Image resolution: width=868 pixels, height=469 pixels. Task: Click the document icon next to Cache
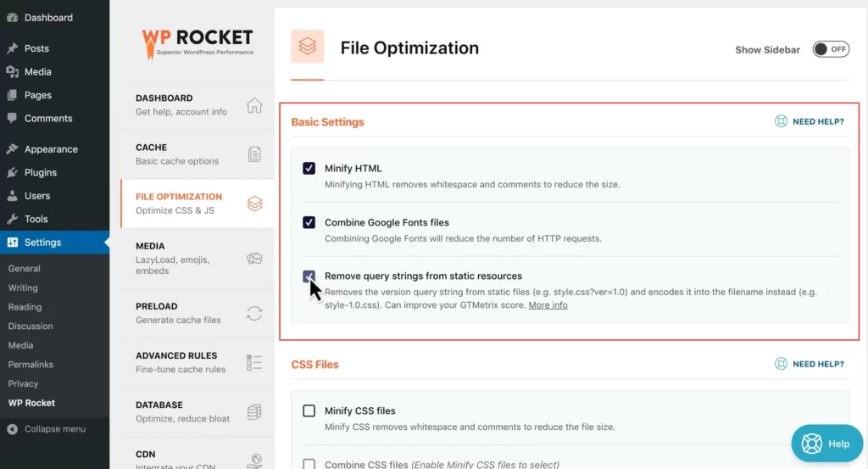tap(254, 154)
